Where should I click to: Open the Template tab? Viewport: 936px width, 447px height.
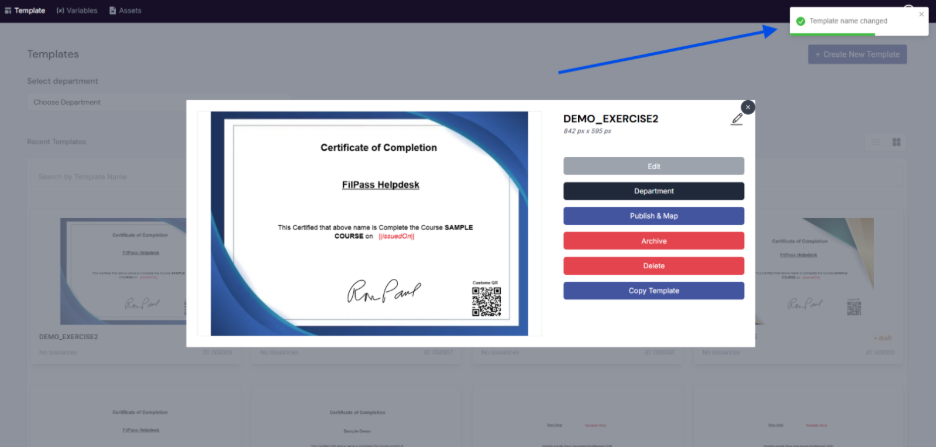[x=24, y=10]
